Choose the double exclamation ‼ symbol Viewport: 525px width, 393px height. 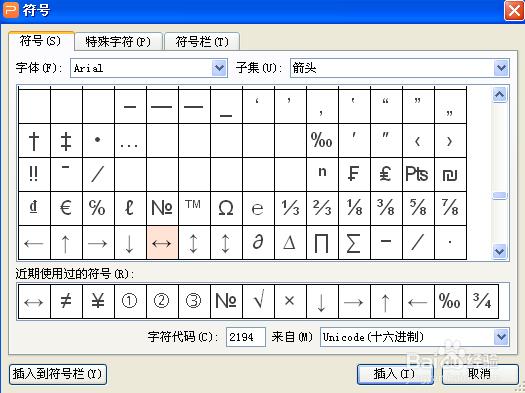point(34,174)
